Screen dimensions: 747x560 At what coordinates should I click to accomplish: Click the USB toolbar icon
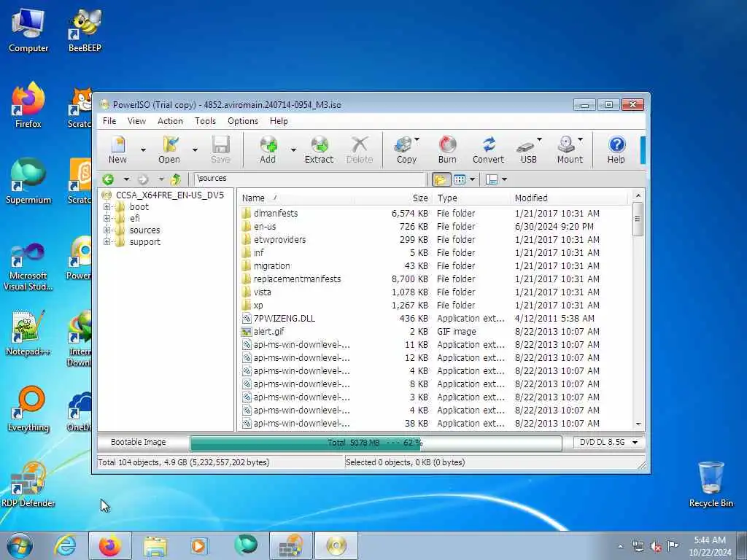[527, 149]
